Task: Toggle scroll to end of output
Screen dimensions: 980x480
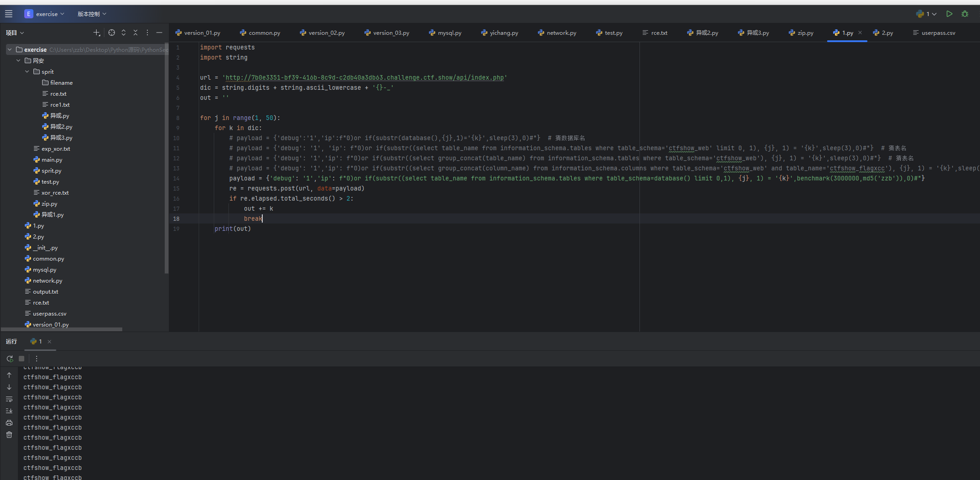Action: tap(9, 411)
